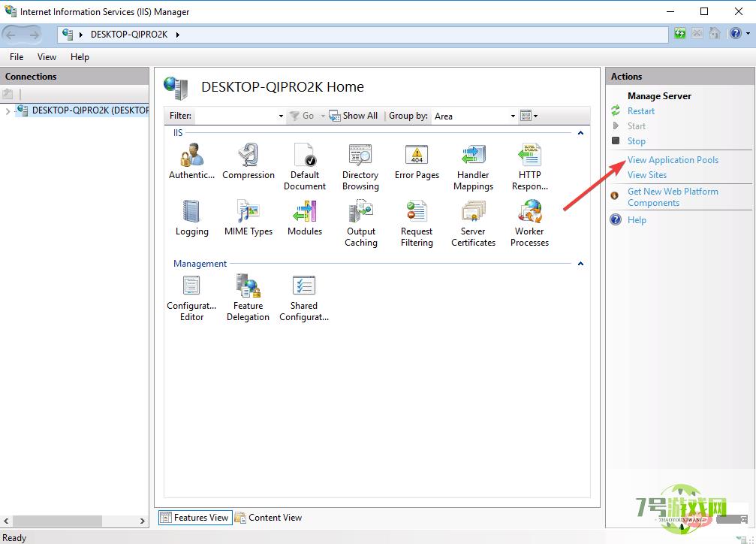The height and width of the screenshot is (544, 756).
Task: Click the Forward navigation arrow
Action: pyautogui.click(x=34, y=35)
